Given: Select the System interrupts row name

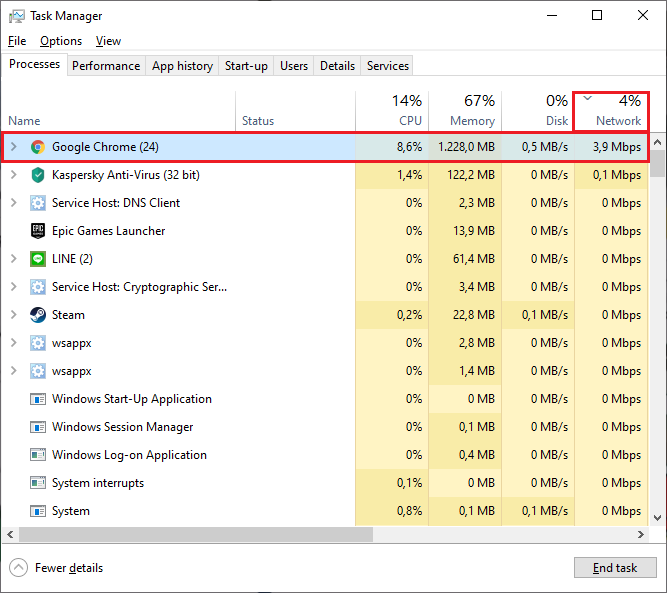Looking at the screenshot, I should click(x=98, y=483).
